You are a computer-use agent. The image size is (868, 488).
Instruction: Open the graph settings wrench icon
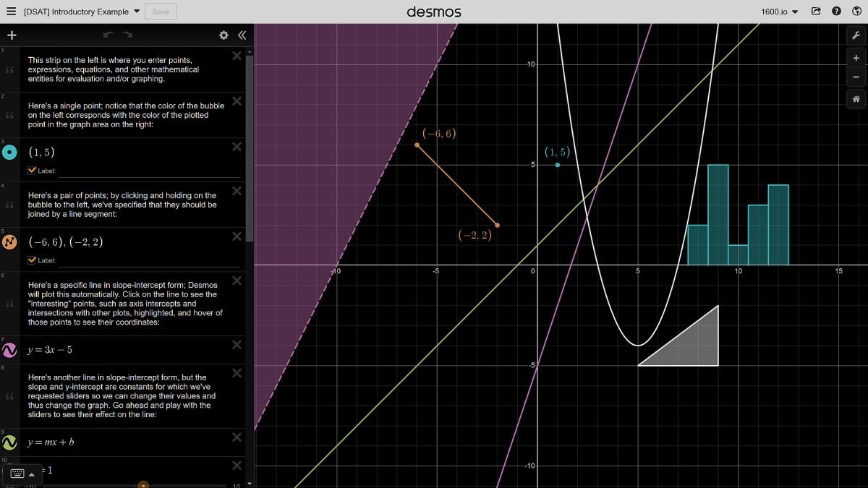click(x=856, y=34)
